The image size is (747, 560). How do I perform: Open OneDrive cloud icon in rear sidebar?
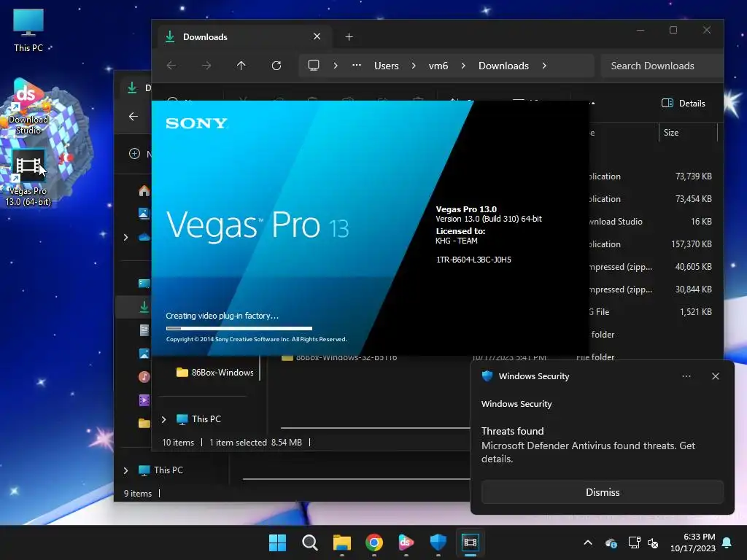144,237
